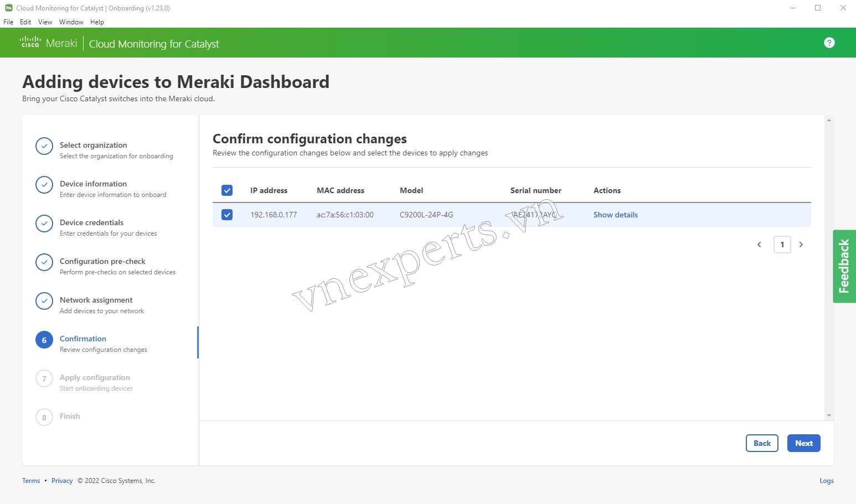
Task: Click the Cisco Meraki logo
Action: [x=48, y=43]
